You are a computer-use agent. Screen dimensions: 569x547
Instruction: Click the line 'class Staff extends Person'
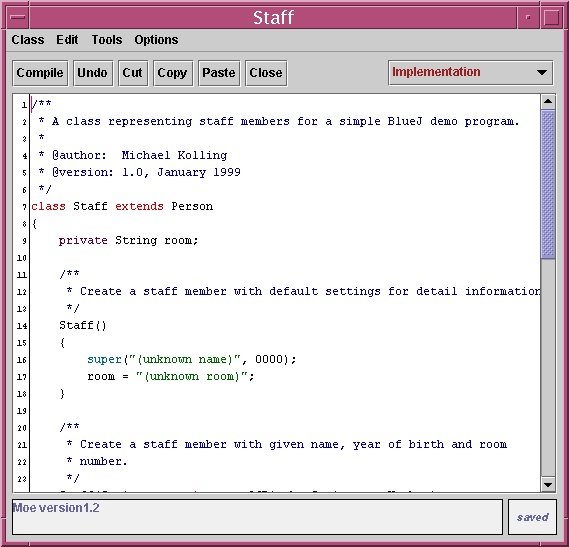(122, 206)
